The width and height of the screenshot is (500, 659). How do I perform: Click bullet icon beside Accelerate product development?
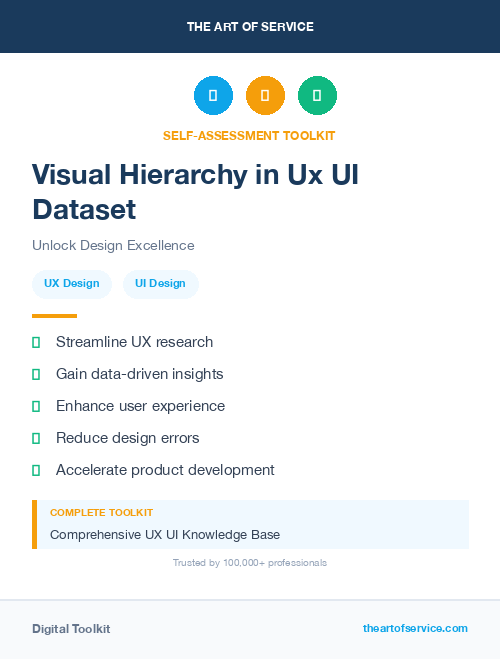(36, 470)
